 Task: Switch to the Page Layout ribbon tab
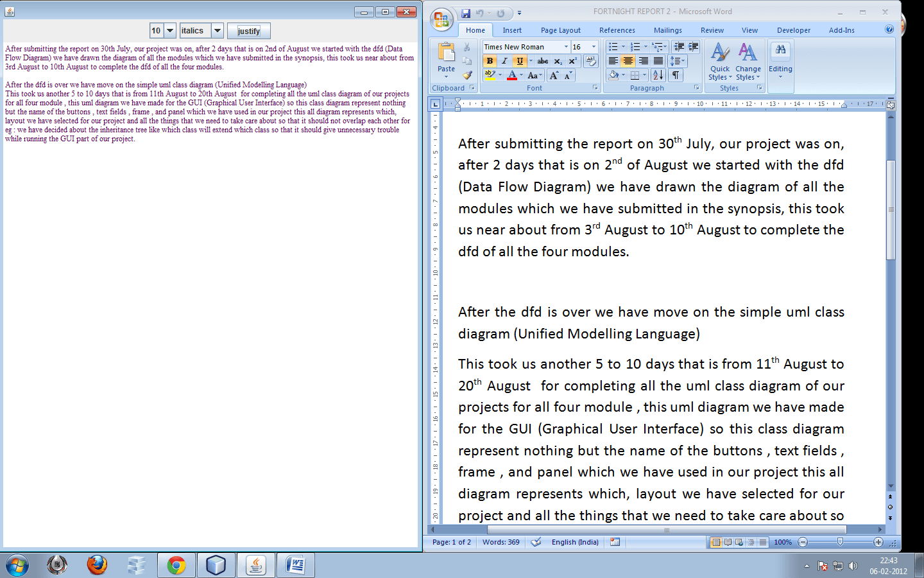561,30
